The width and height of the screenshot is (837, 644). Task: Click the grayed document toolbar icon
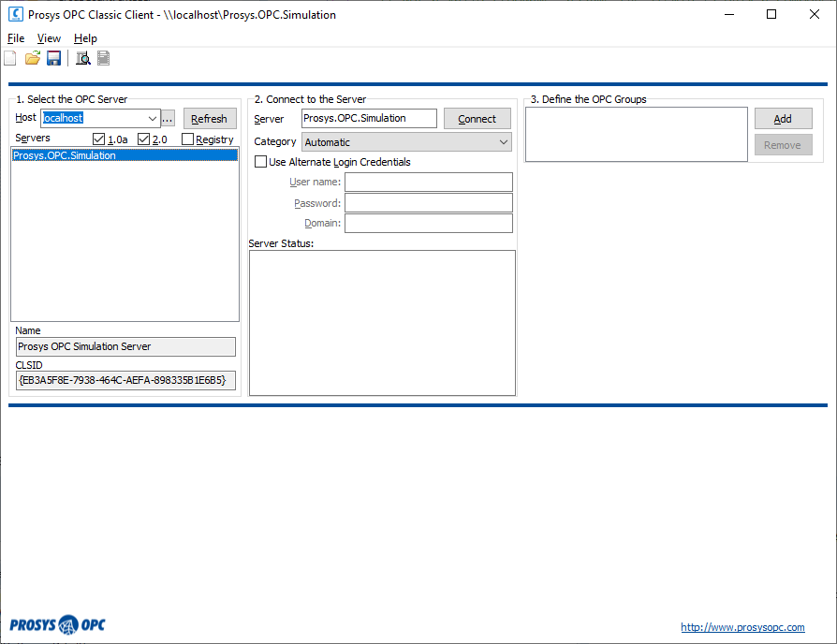tap(104, 58)
